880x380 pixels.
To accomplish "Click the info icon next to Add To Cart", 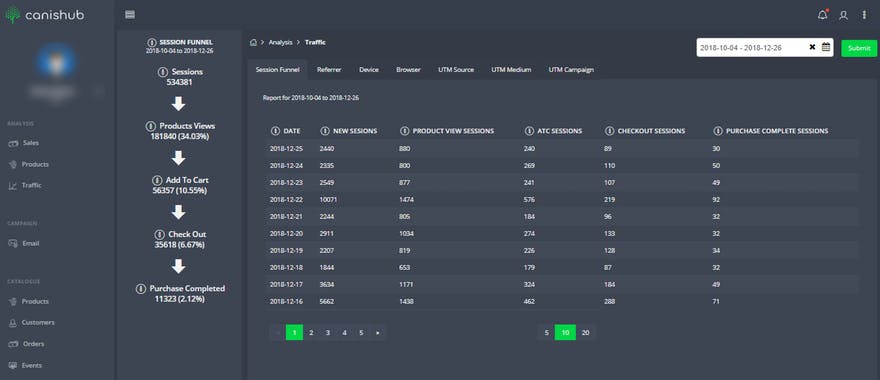I will pyautogui.click(x=157, y=180).
